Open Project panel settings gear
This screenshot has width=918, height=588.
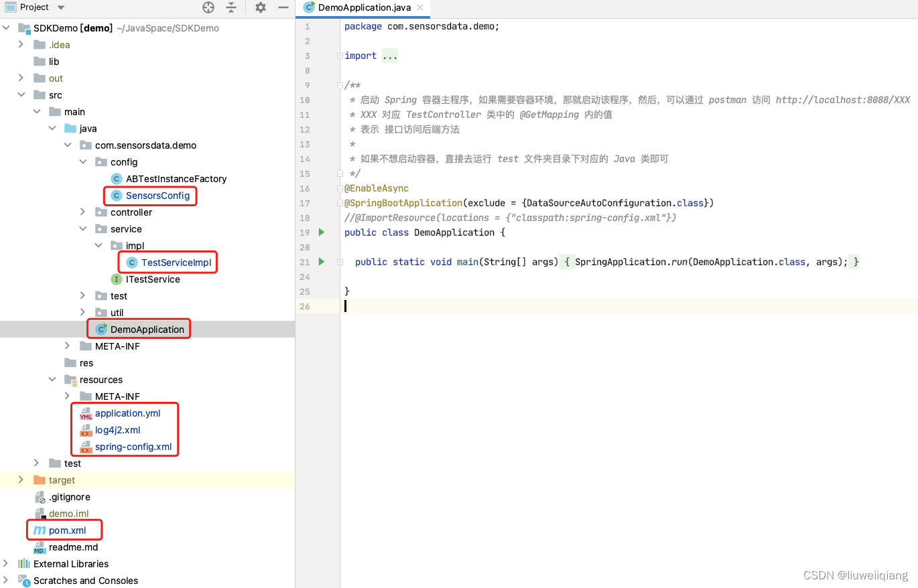click(x=261, y=7)
